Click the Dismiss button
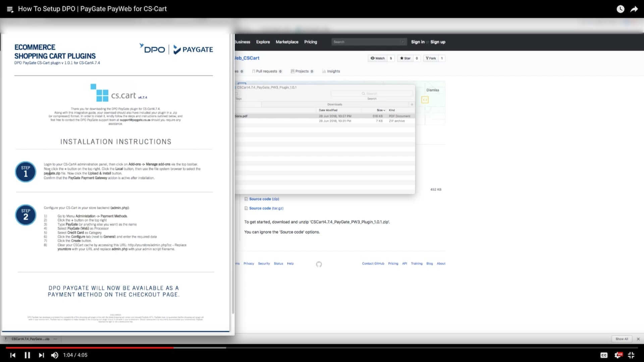The height and width of the screenshot is (362, 644). pyautogui.click(x=432, y=90)
